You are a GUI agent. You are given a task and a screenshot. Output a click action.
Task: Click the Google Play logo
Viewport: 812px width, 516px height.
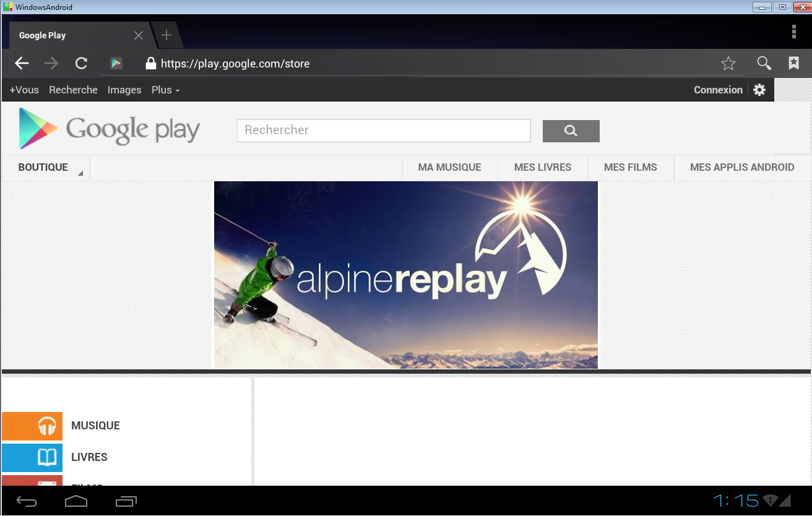tap(109, 129)
